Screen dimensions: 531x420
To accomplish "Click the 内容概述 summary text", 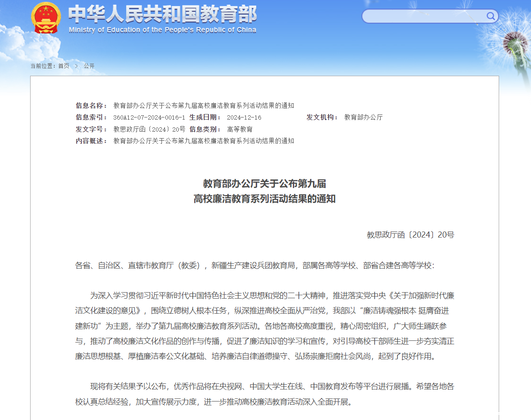I will click(x=203, y=141).
